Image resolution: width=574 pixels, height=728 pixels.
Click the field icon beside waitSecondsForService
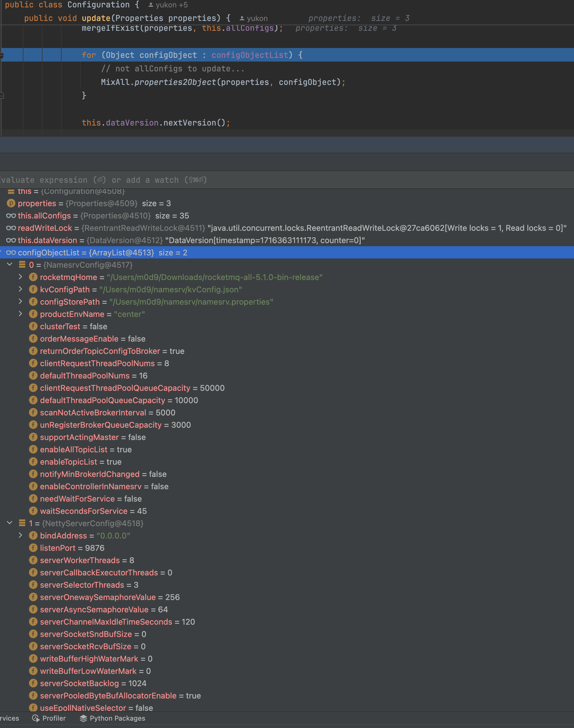click(x=33, y=511)
